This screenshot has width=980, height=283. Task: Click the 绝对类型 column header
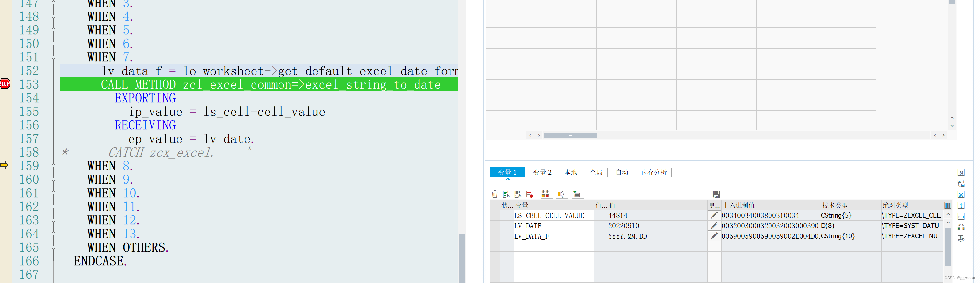pos(912,205)
